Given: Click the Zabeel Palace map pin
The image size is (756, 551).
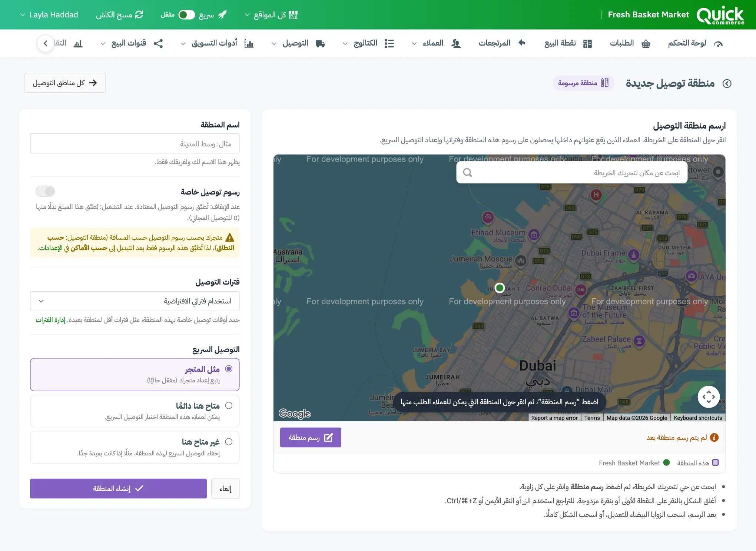Looking at the screenshot, I should [639, 341].
